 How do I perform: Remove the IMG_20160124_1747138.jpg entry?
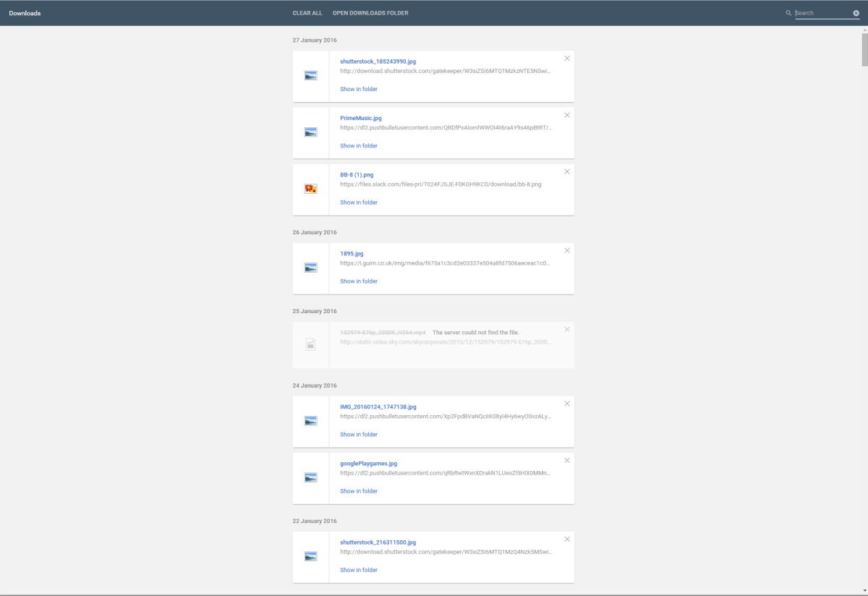coord(567,404)
